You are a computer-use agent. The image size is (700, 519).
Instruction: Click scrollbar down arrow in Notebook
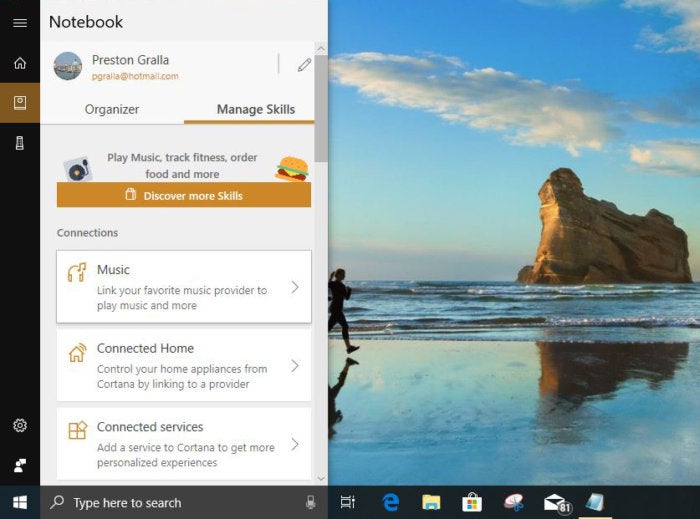[321, 478]
